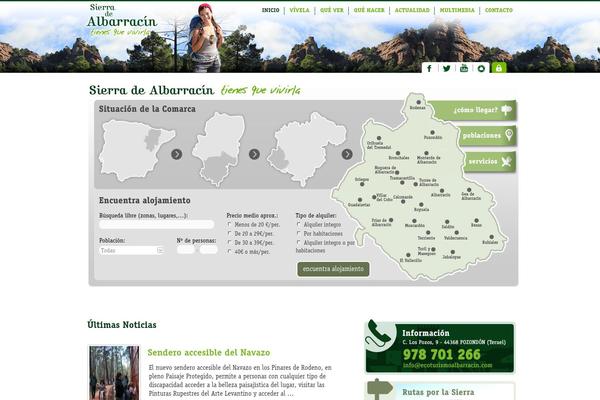
Task: Open the QUÉ HACER menu item
Action: point(369,10)
